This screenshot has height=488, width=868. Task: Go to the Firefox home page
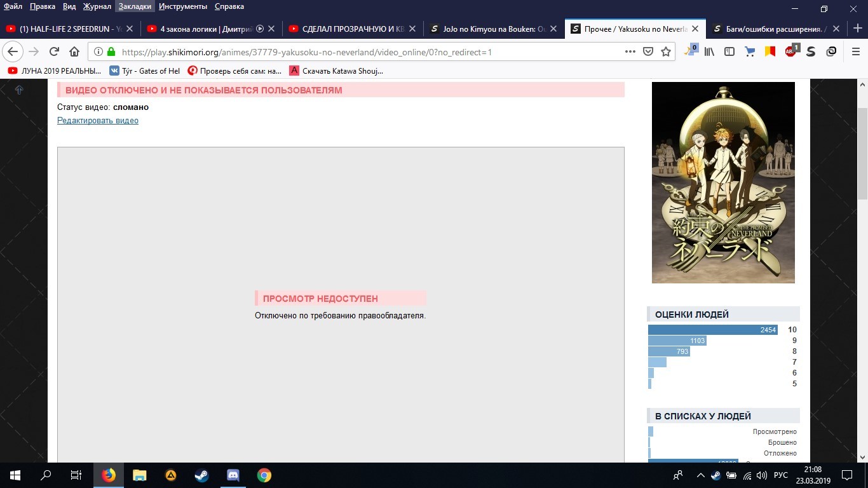coord(74,52)
